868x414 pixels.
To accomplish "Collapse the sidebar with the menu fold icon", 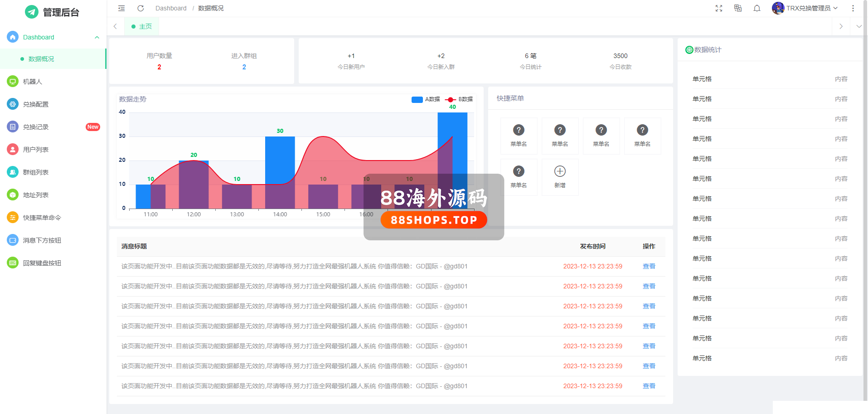I will [121, 8].
